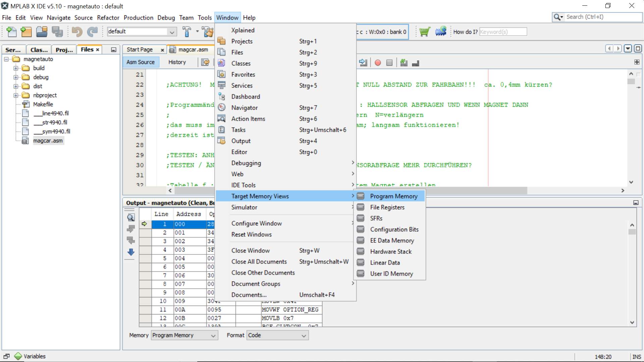Collapse the magnetauto root node
This screenshot has width=644, height=362.
pos(6,59)
